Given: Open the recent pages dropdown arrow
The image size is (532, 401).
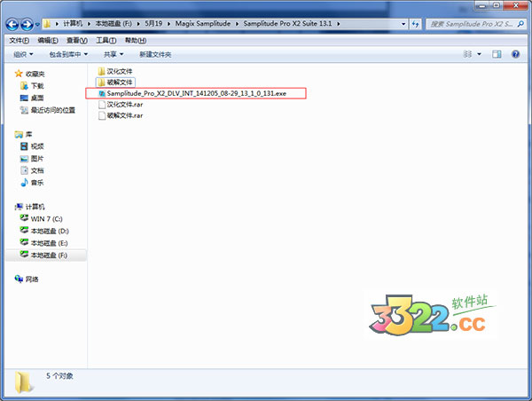Looking at the screenshot, I should (37, 24).
